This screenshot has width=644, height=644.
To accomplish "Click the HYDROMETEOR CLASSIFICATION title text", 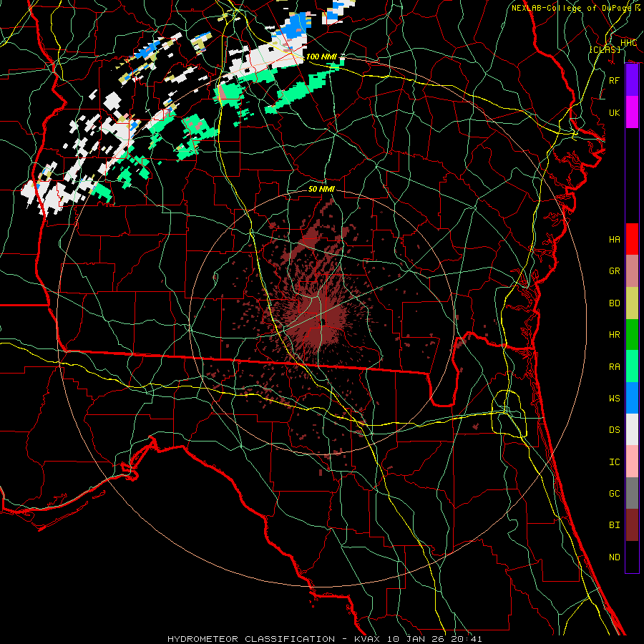I will 251,639.
